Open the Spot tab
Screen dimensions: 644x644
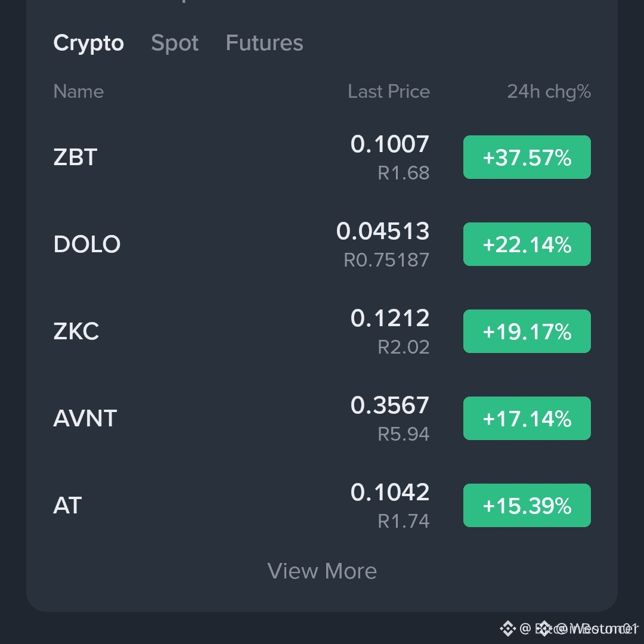[175, 44]
